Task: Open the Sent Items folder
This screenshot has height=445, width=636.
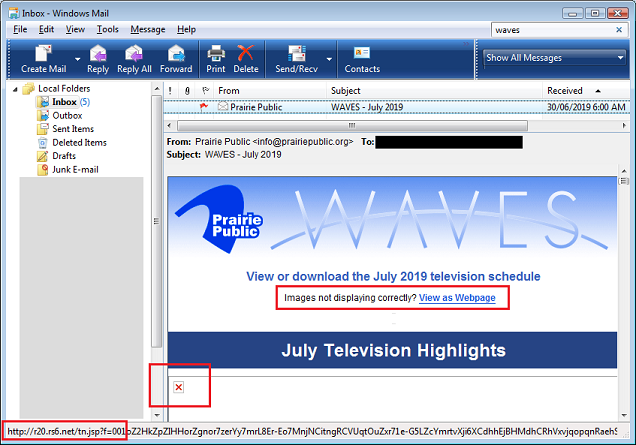Action: [73, 129]
